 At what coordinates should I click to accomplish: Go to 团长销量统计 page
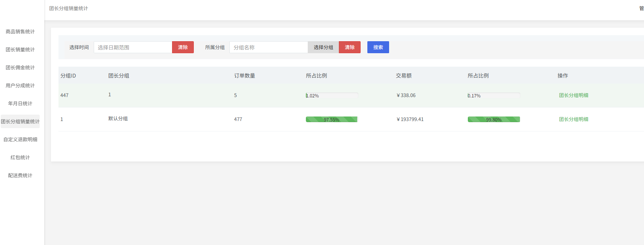[x=20, y=50]
